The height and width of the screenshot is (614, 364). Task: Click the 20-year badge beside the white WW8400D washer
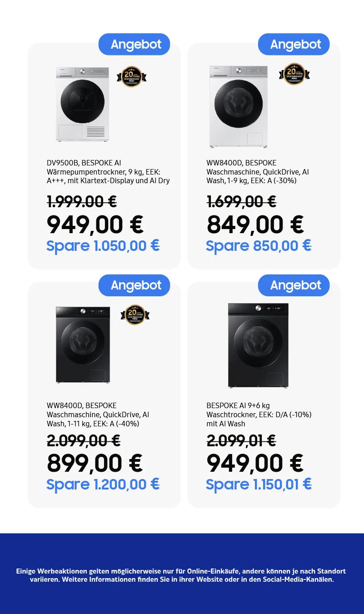[294, 74]
